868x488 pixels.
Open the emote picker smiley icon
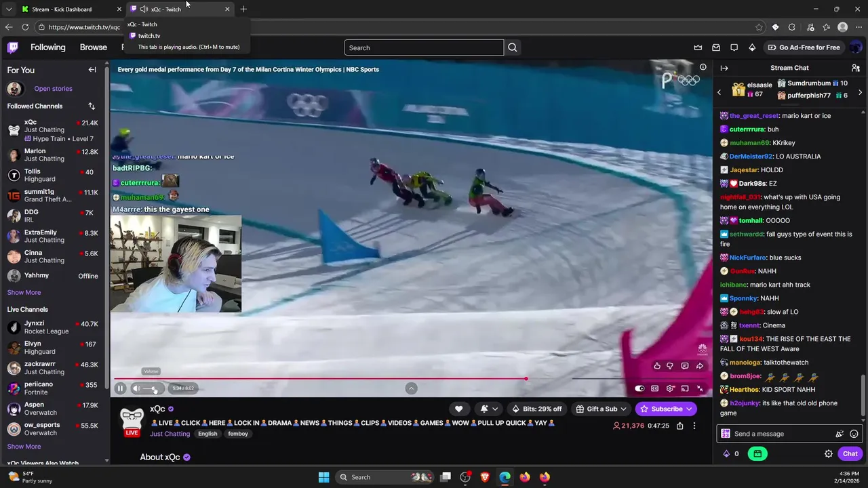coord(854,434)
